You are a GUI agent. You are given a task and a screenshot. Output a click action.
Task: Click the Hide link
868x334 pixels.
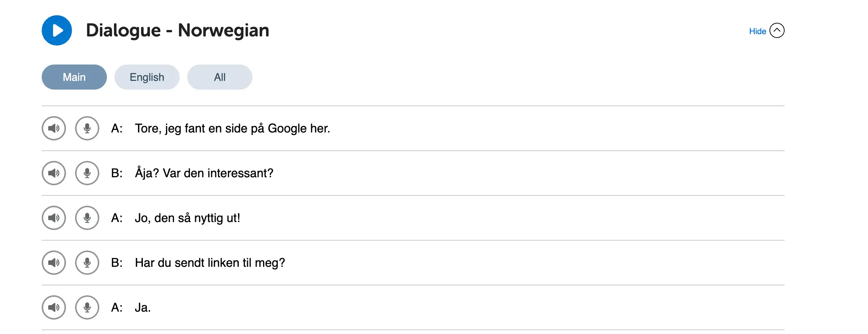(757, 31)
